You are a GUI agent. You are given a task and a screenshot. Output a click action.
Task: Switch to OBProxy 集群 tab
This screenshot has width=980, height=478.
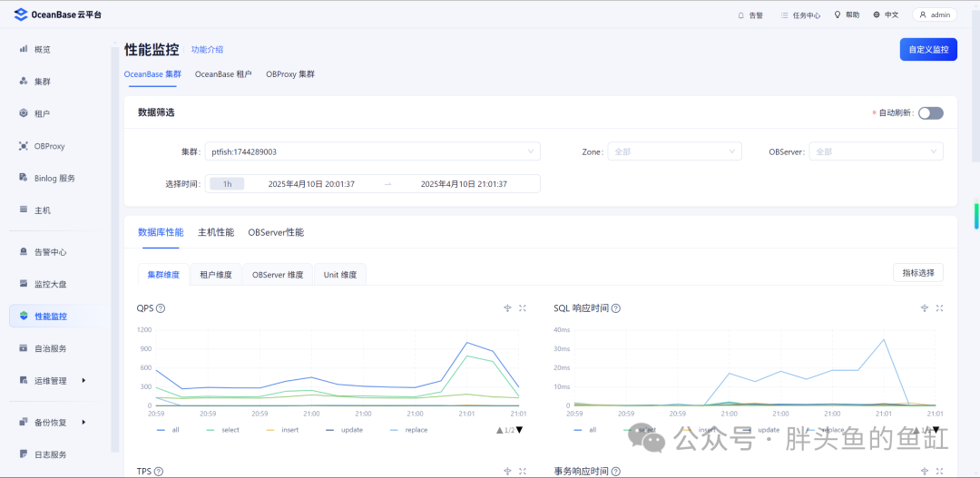[290, 73]
